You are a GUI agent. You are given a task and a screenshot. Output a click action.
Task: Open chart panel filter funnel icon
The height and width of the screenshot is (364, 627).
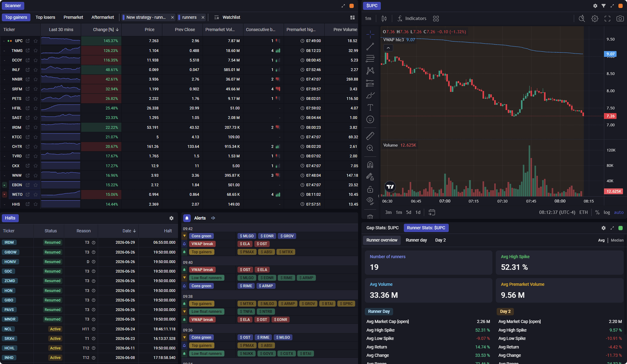(603, 6)
